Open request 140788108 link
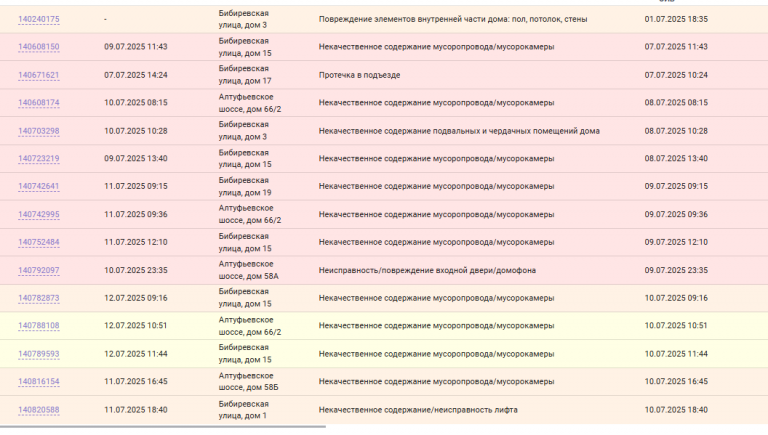Viewport: 768px width, 435px height. pyautogui.click(x=39, y=326)
